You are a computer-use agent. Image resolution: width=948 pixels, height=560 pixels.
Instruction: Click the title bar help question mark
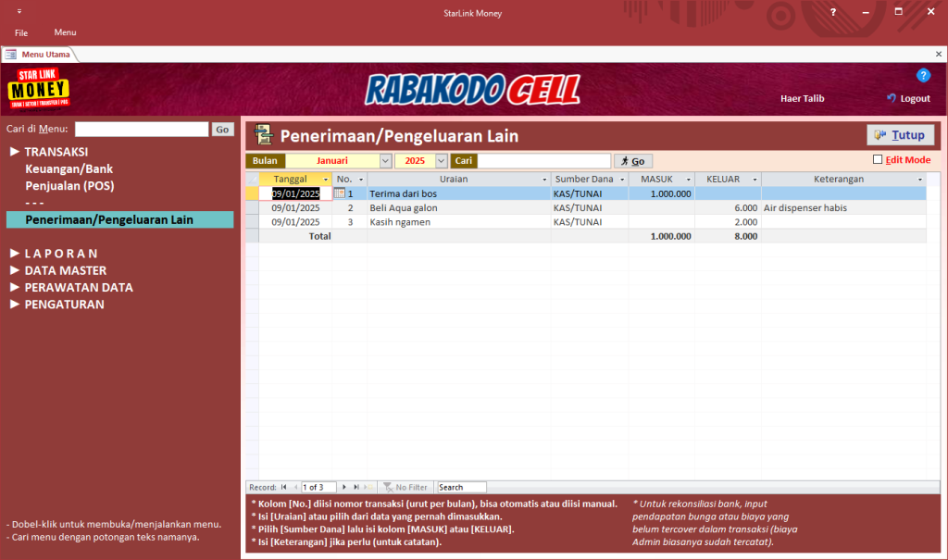tap(833, 12)
